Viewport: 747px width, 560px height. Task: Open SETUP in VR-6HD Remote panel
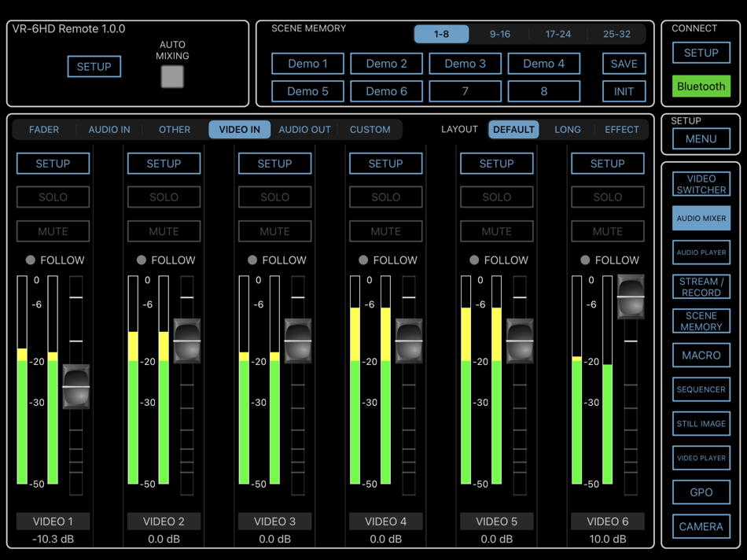coord(94,66)
